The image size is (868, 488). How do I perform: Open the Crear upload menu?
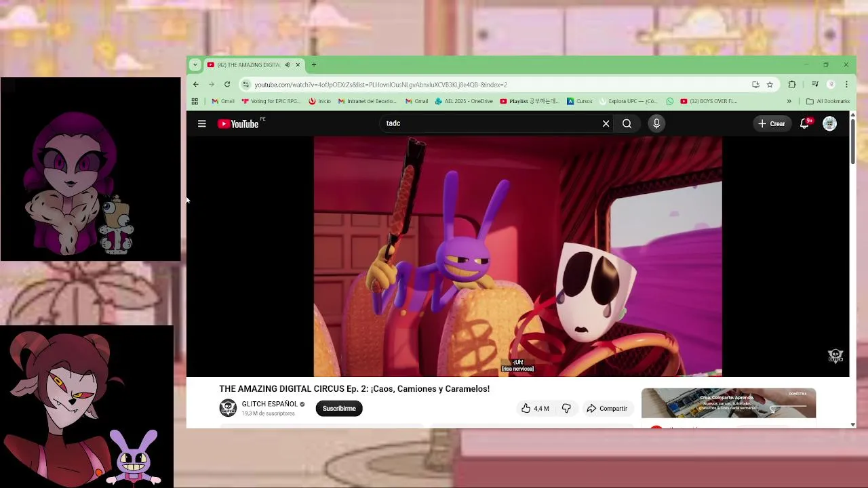coord(771,123)
